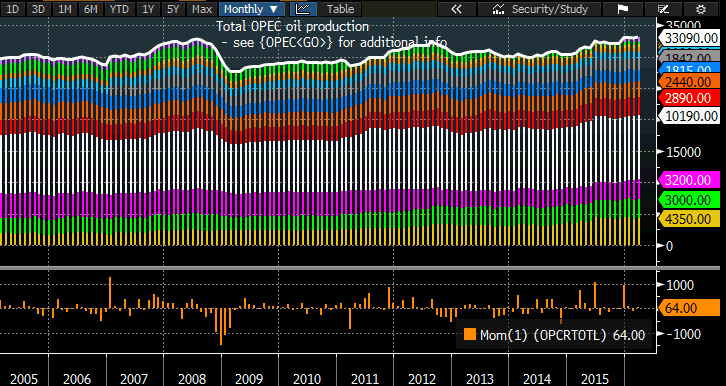Click the magenta 3200.00 value tag
Viewport: 726px width, 386px height.
[x=689, y=179]
